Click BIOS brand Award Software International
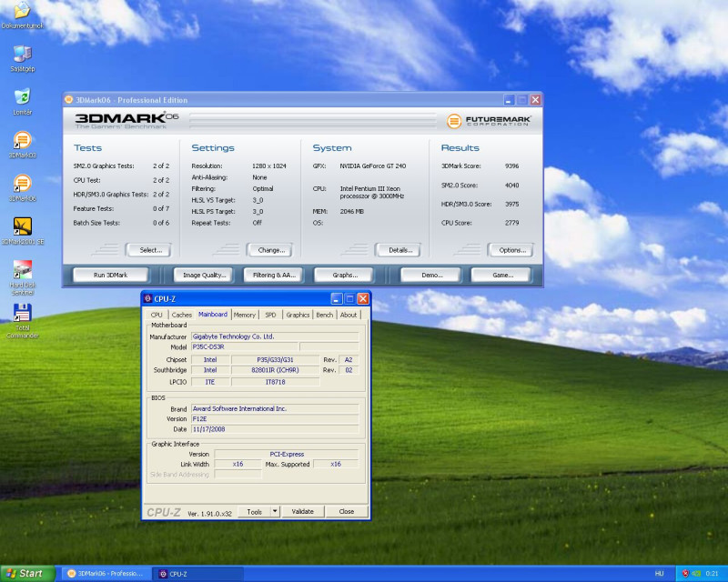 tap(275, 408)
